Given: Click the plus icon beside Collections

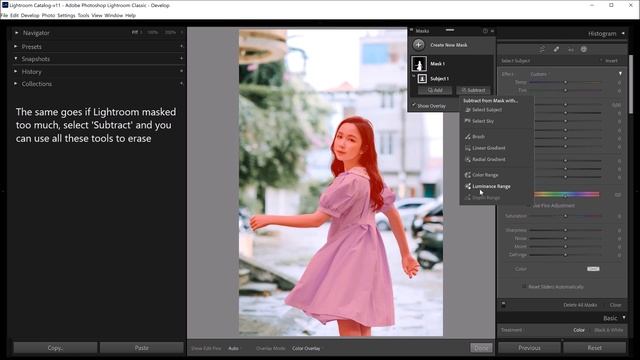Looking at the screenshot, I should coord(181,84).
